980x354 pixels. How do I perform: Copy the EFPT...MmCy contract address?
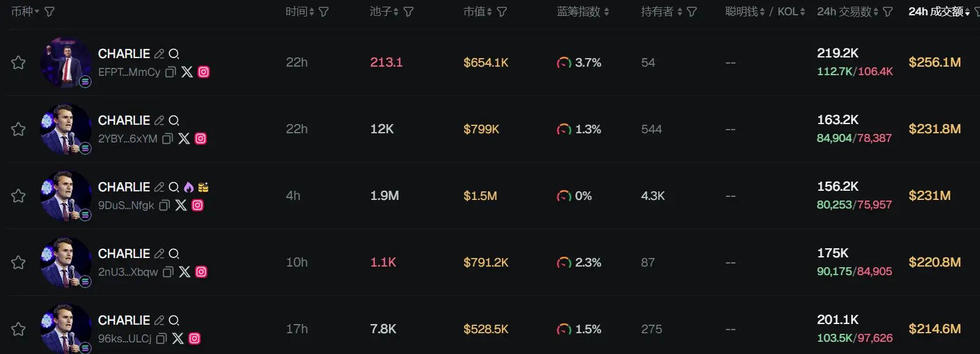pyautogui.click(x=171, y=72)
